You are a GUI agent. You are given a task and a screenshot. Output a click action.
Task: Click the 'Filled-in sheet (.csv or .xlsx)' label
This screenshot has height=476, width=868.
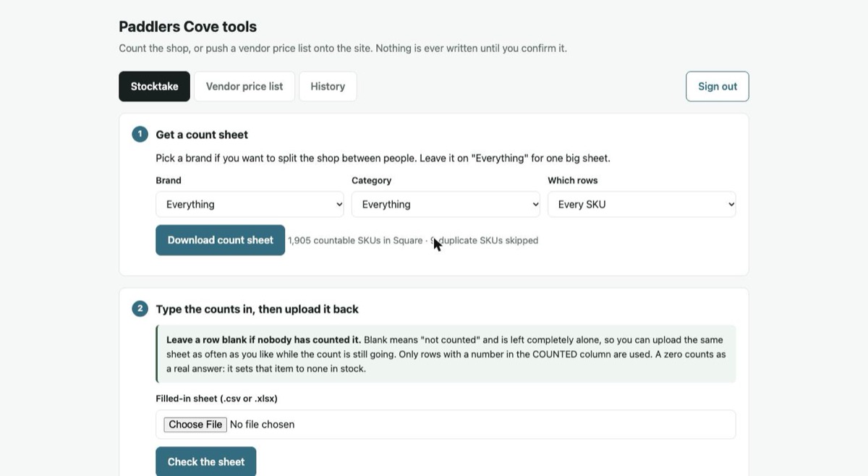pyautogui.click(x=217, y=399)
